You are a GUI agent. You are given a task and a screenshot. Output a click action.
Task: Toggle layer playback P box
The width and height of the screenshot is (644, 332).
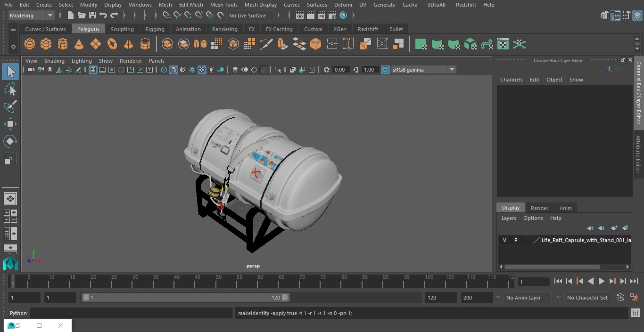pos(516,240)
